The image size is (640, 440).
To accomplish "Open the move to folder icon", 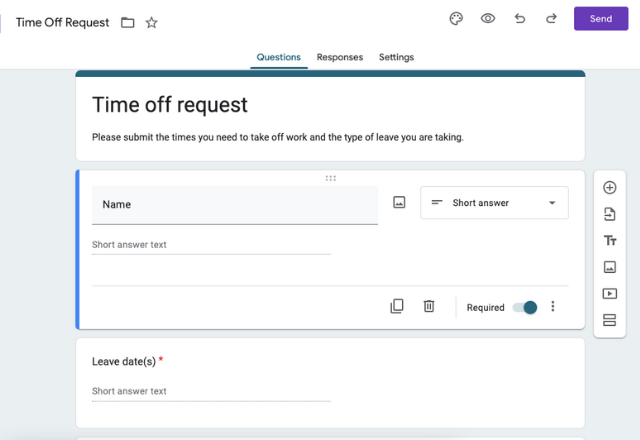I will click(127, 22).
